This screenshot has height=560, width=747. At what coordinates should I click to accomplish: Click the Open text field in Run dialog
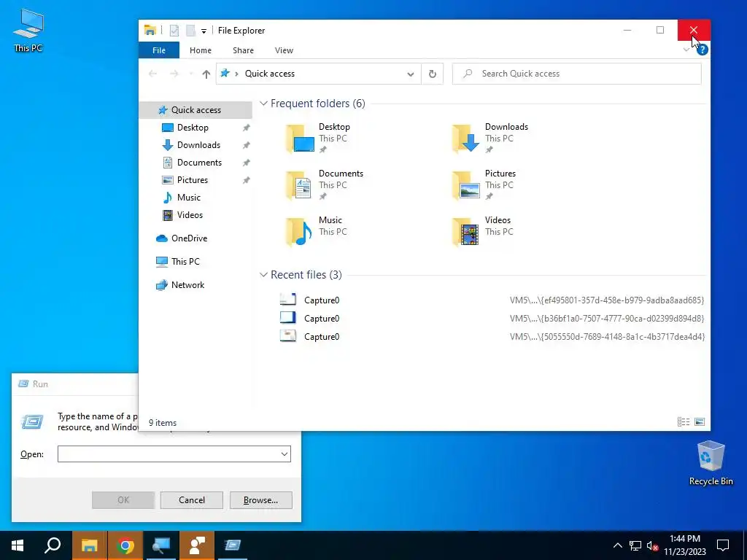click(169, 454)
